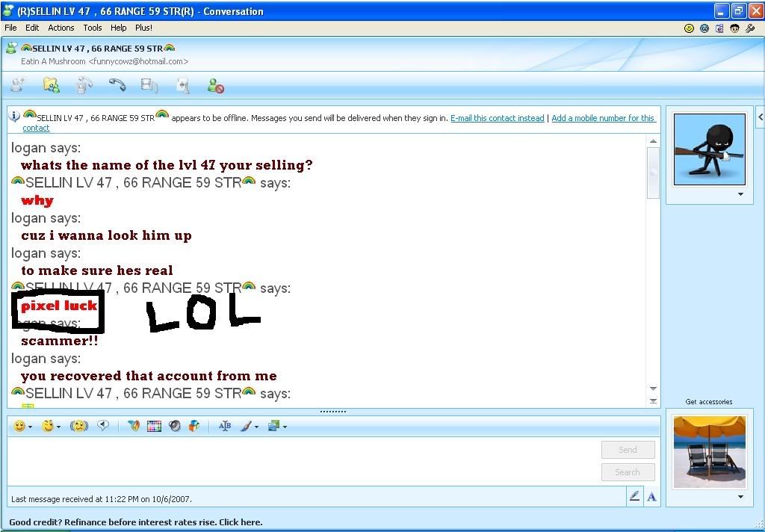
Task: Collapse the side panel with the arrow
Action: pos(760,117)
